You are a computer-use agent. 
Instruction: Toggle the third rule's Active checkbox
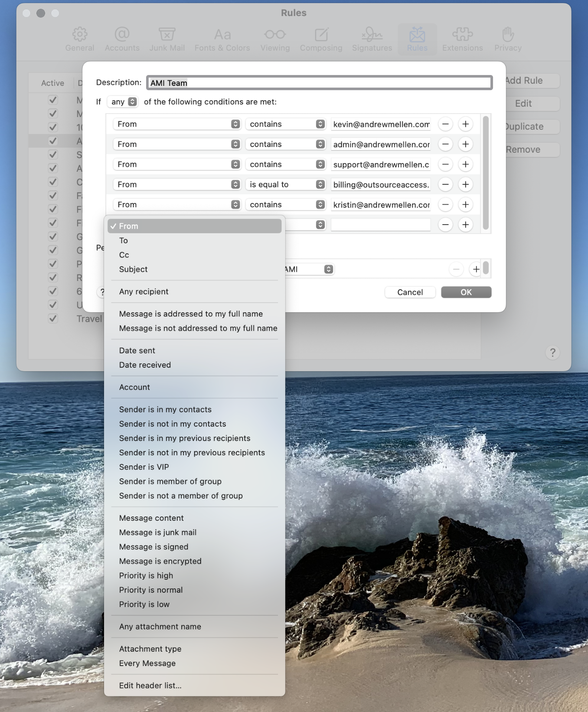53,127
